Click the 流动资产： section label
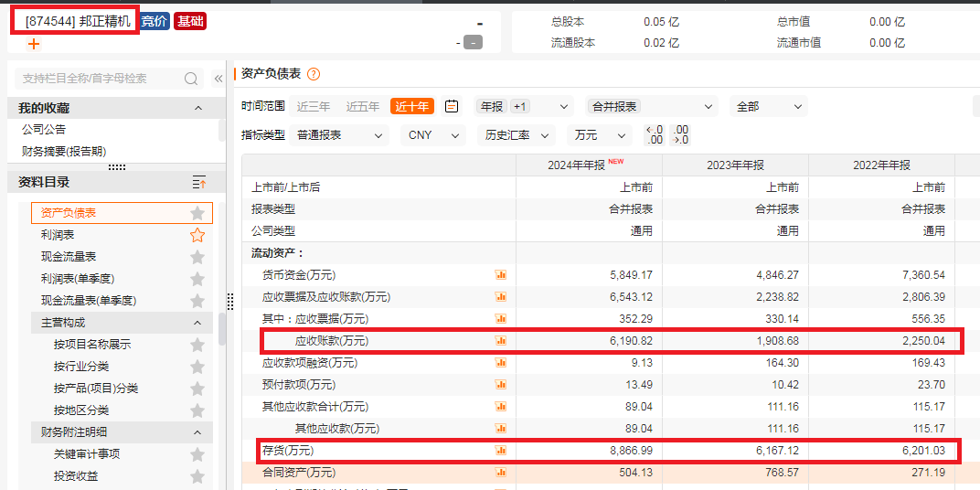Viewport: 980px width, 490px height. [278, 253]
